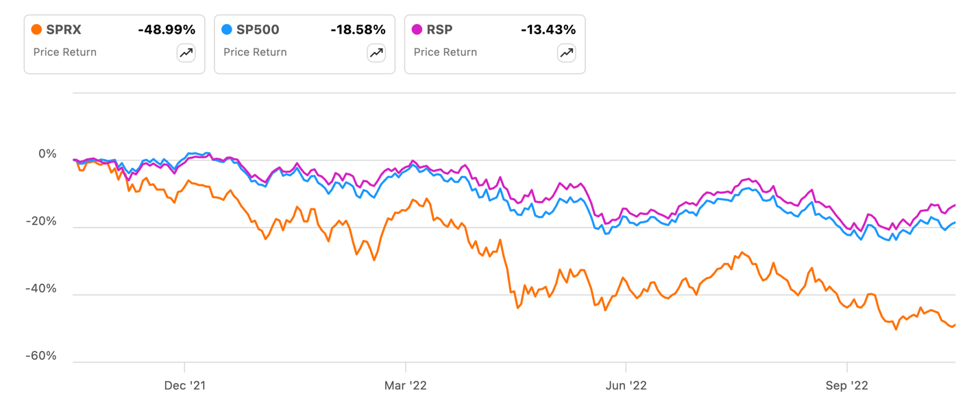Click the chart trend icon in SP500 card
Viewport: 980px width, 405px height.
376,53
